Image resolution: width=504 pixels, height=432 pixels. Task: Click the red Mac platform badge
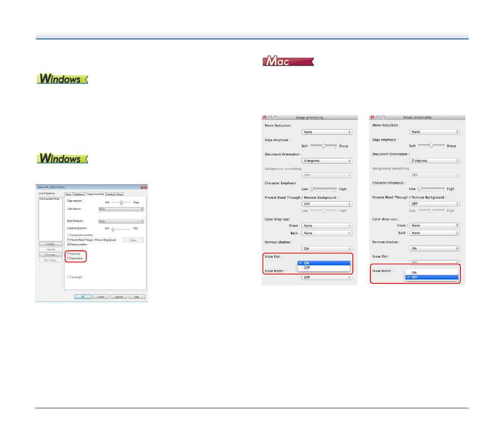(x=288, y=61)
